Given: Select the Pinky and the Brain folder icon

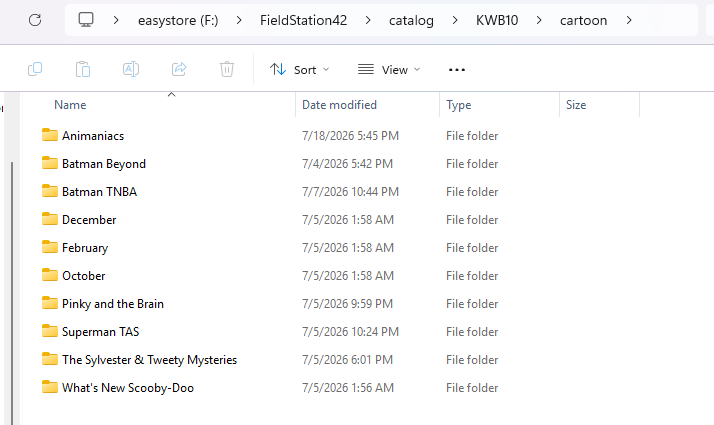Looking at the screenshot, I should 50,303.
